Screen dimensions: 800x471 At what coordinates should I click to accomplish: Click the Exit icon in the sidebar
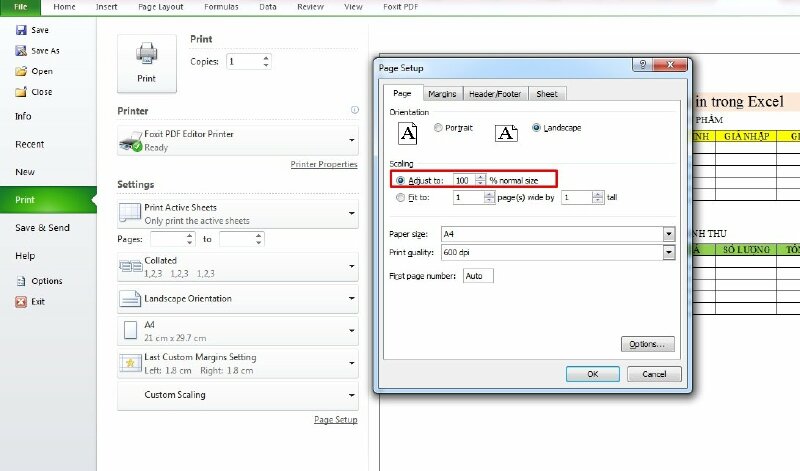click(21, 302)
